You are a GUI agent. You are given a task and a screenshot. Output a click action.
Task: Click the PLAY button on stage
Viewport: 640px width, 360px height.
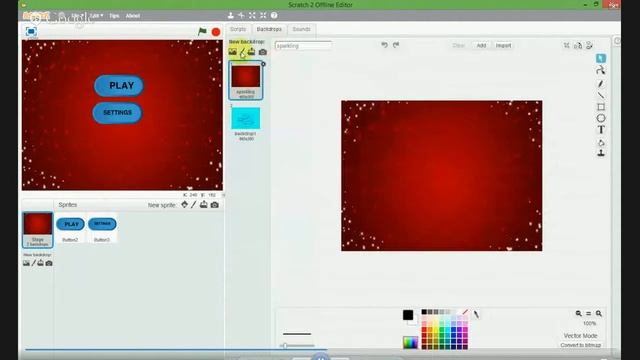coord(119,86)
